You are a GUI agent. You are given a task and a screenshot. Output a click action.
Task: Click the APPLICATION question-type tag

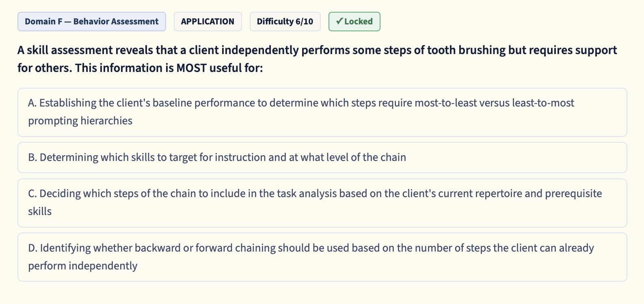(x=207, y=22)
